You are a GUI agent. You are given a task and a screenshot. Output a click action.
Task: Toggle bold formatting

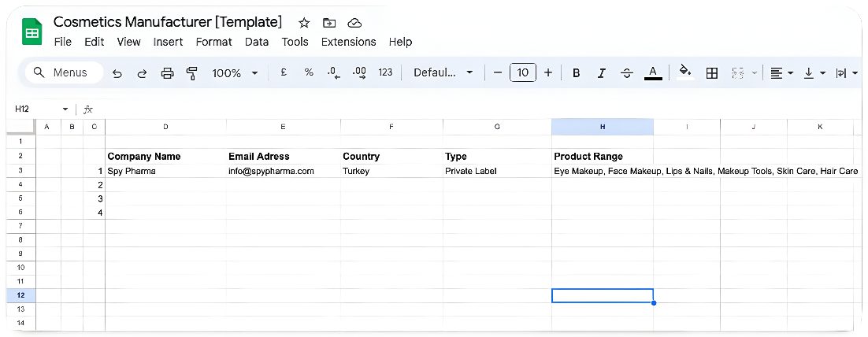pyautogui.click(x=576, y=73)
